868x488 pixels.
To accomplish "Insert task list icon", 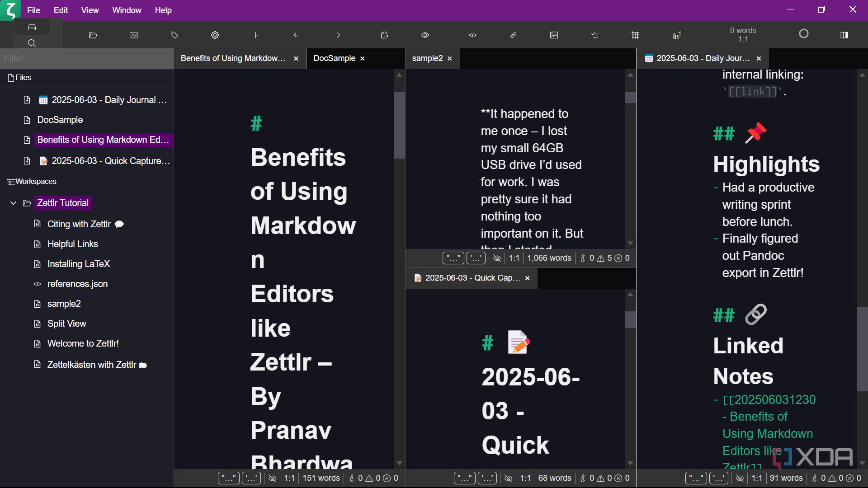I will pyautogui.click(x=595, y=35).
